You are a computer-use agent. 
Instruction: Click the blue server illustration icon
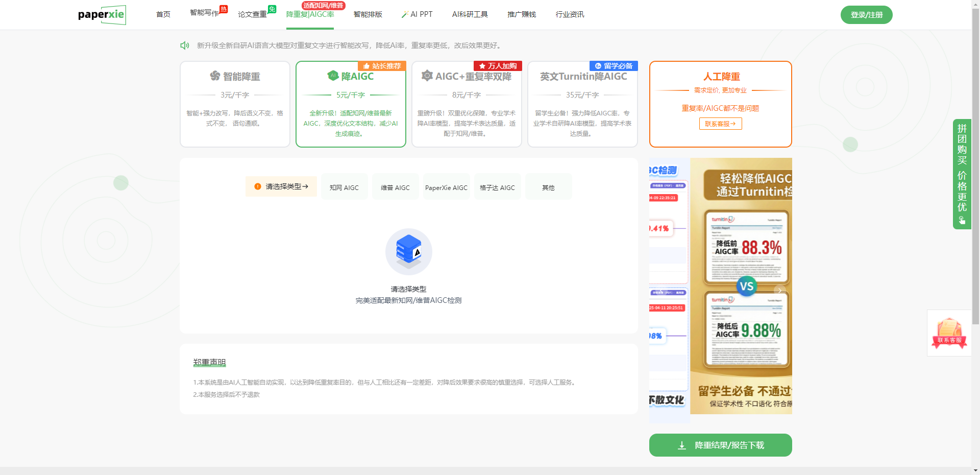tap(409, 251)
